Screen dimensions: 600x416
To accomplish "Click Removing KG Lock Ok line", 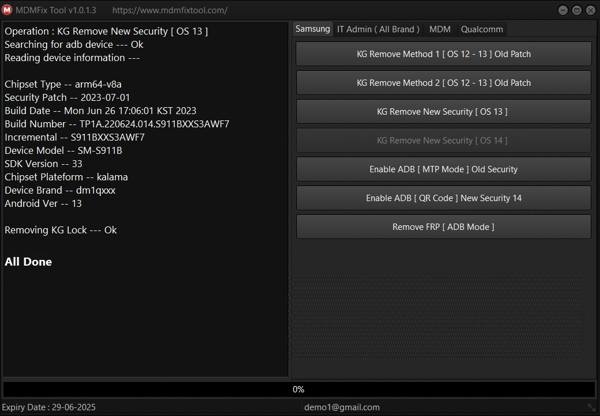I will (60, 230).
